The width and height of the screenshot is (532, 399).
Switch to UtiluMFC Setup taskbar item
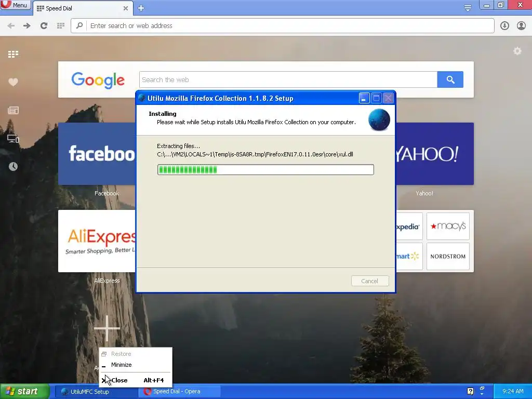[x=95, y=392]
